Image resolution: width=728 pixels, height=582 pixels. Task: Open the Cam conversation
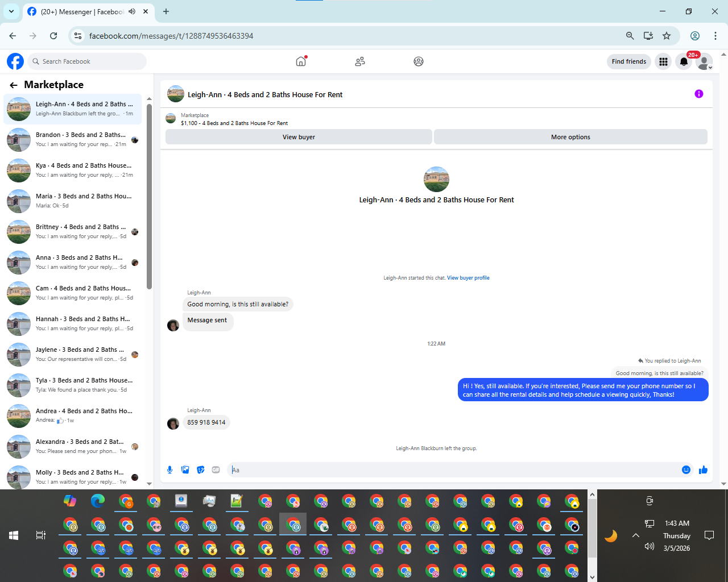[x=73, y=293]
